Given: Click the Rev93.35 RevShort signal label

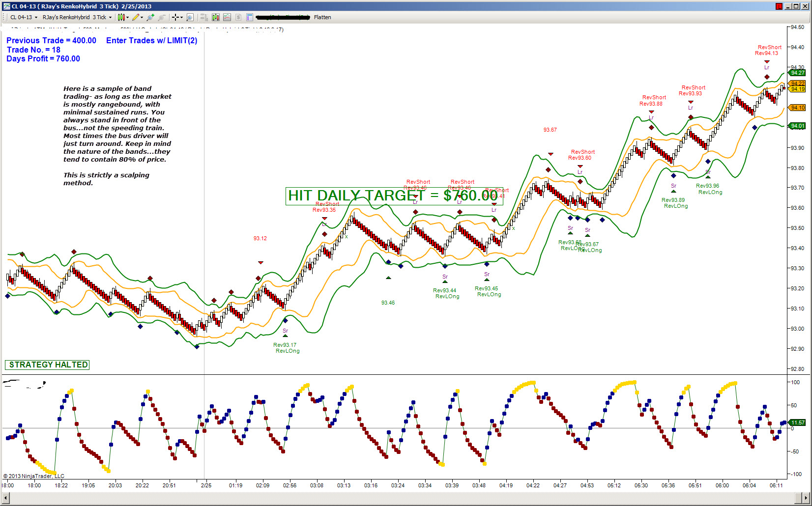Looking at the screenshot, I should click(326, 207).
